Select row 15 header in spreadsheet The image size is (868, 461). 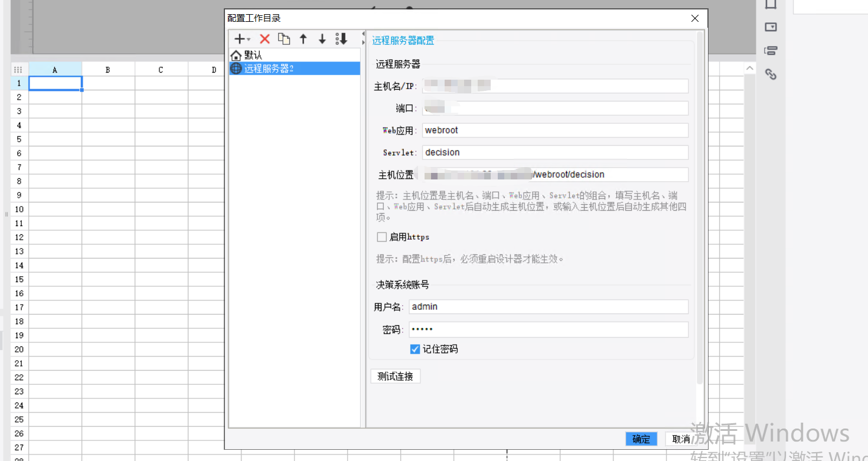[x=19, y=279]
